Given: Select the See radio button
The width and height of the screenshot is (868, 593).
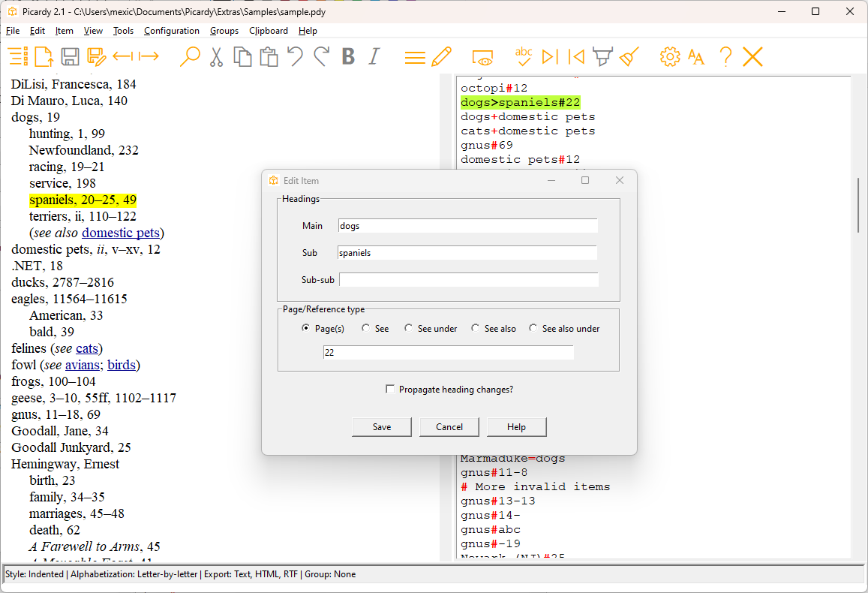Looking at the screenshot, I should (365, 328).
